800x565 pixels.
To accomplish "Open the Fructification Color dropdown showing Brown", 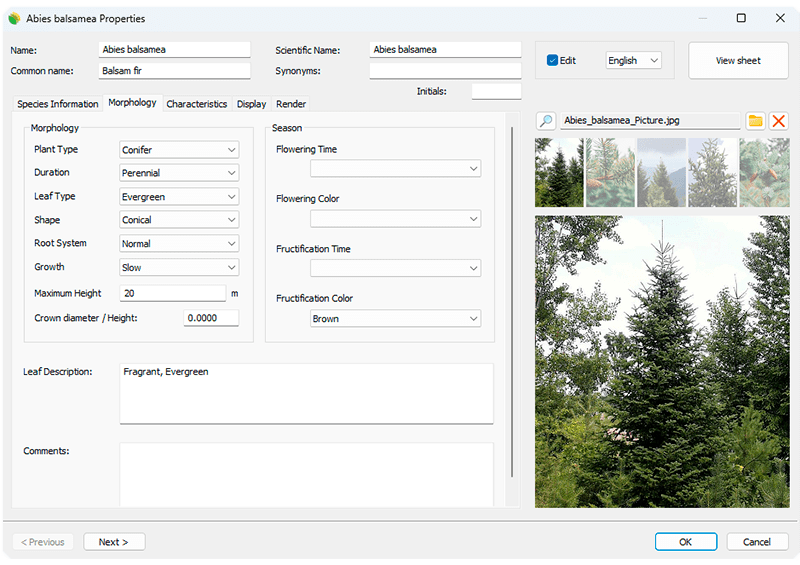I will pos(395,318).
